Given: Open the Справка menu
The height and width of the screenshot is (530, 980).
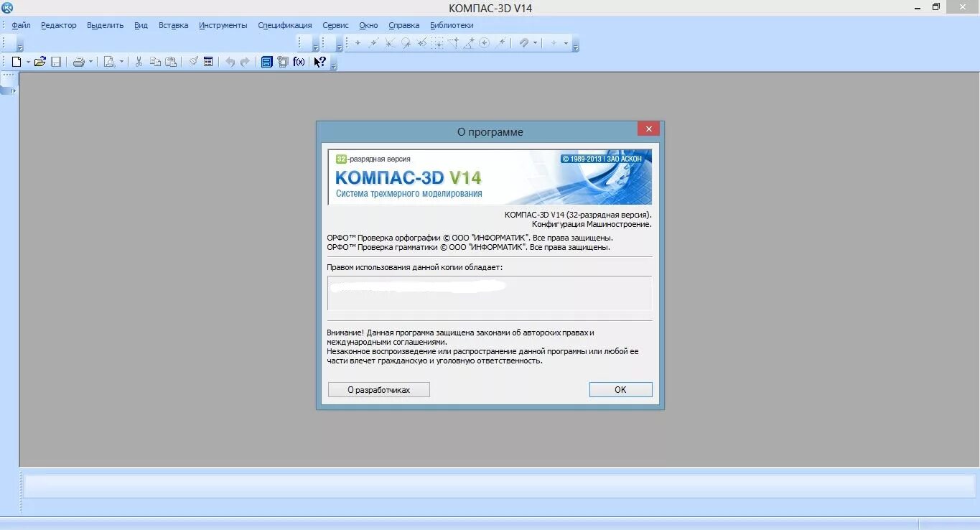Looking at the screenshot, I should click(x=403, y=25).
